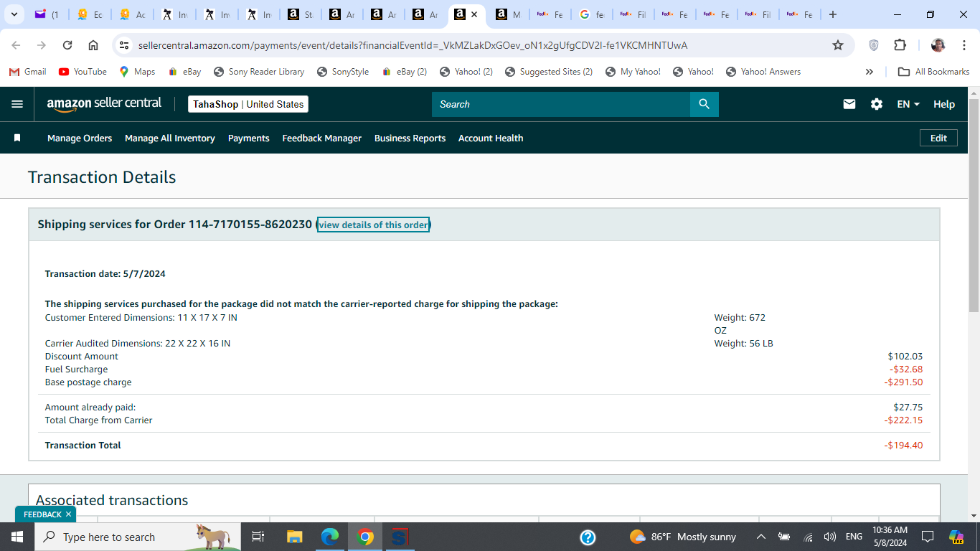Viewport: 980px width, 551px height.
Task: Open Chrome three-dot menu
Action: pyautogui.click(x=965, y=45)
